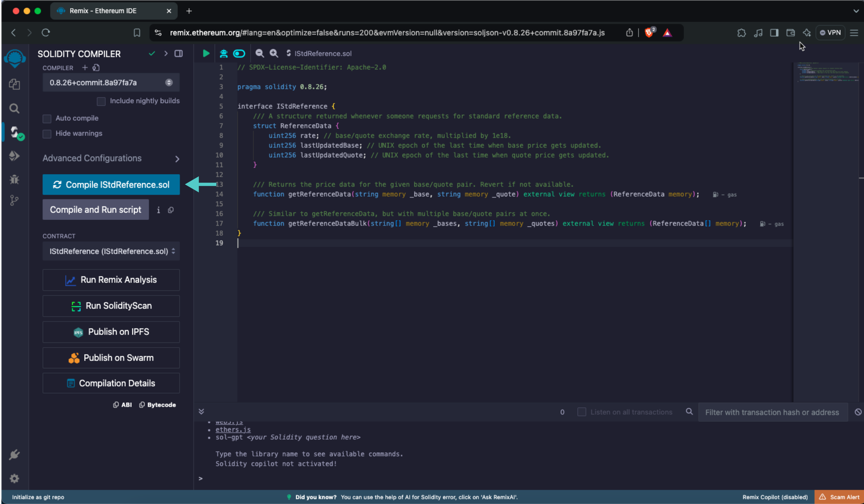Toggle the side panel layout icon in compiler header
This screenshot has height=504, width=864.
tap(179, 53)
